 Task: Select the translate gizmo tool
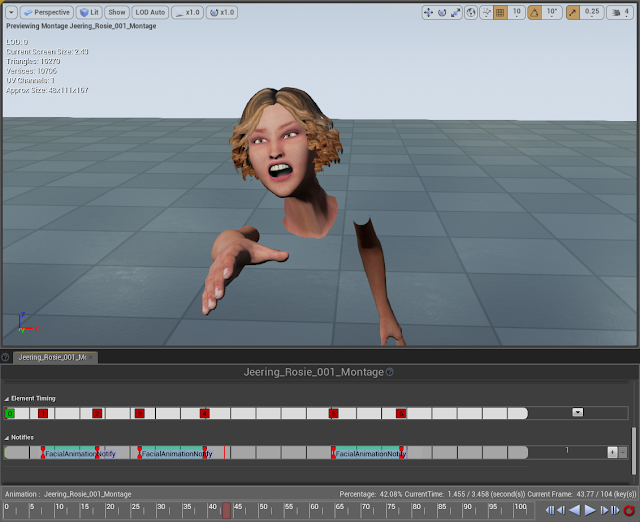click(429, 12)
